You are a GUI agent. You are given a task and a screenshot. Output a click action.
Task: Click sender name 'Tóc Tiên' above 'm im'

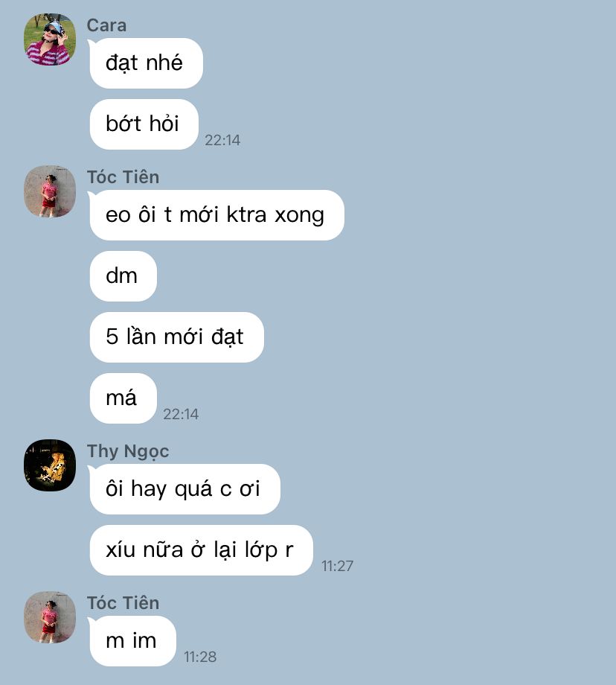(x=123, y=603)
